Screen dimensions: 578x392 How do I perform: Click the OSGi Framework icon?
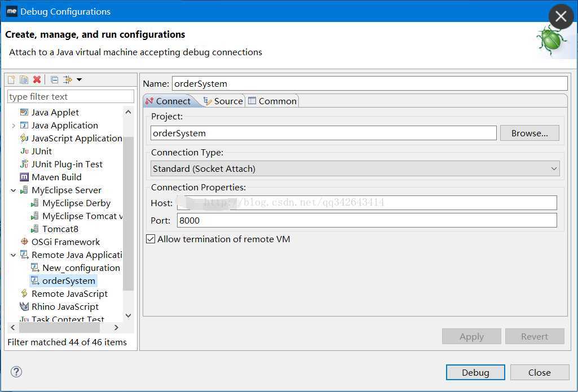(24, 242)
